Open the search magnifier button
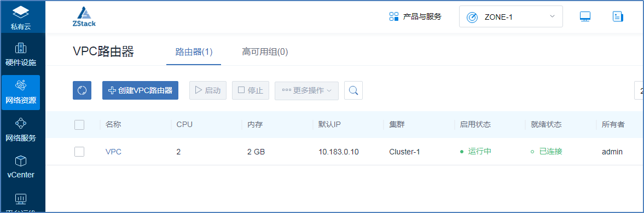Screen dimensions: 644x213 pyautogui.click(x=353, y=90)
